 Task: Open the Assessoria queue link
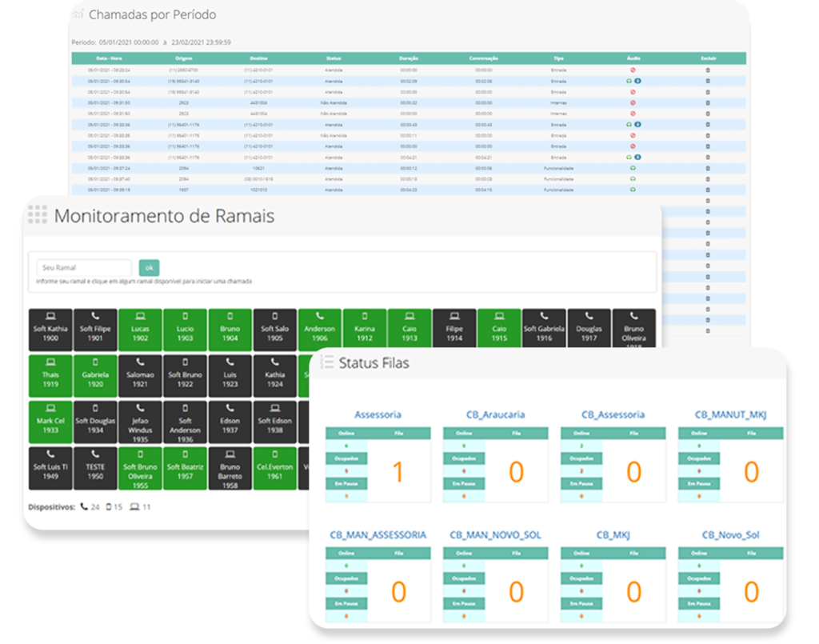point(378,414)
